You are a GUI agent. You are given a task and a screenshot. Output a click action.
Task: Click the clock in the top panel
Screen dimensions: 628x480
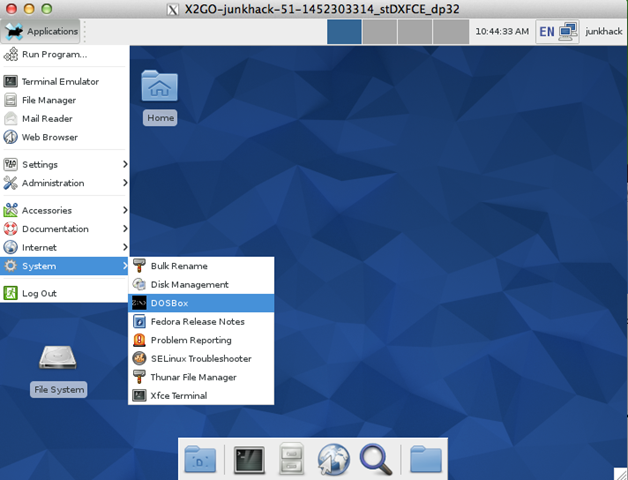tap(502, 31)
